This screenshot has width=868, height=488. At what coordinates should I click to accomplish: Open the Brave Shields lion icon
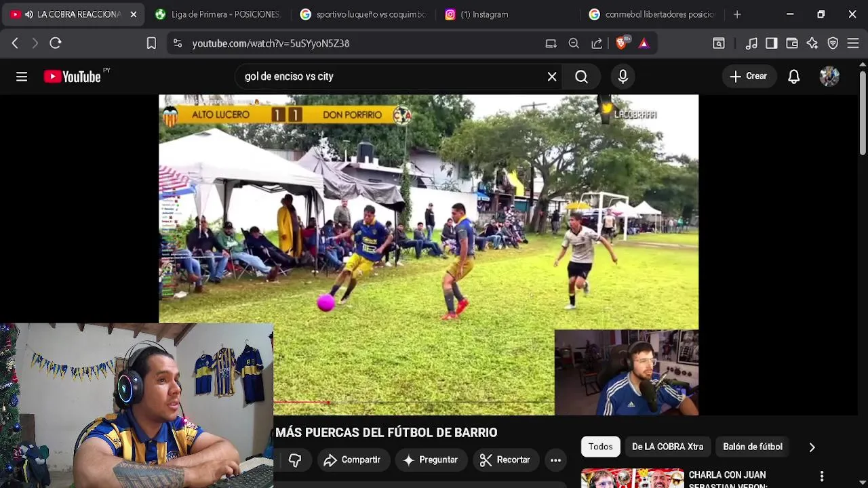point(621,43)
